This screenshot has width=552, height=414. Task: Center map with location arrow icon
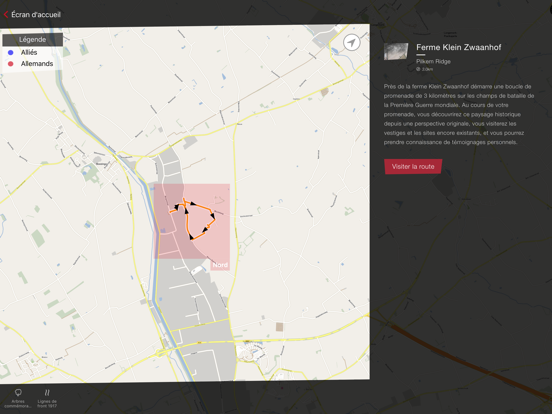coord(351,43)
